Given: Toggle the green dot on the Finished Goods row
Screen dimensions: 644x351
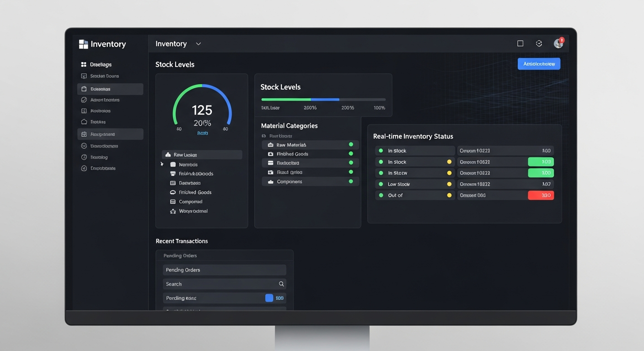Looking at the screenshot, I should (x=351, y=154).
